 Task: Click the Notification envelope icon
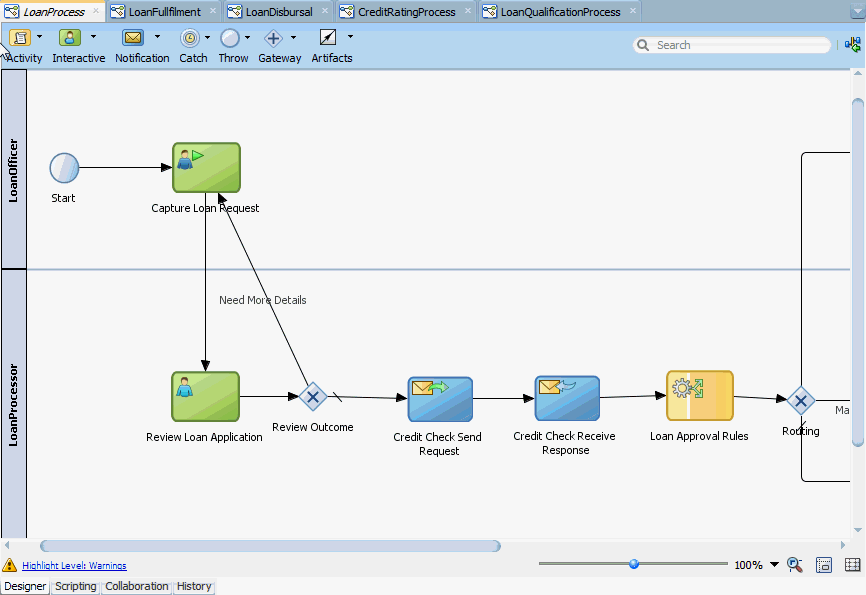click(x=133, y=38)
